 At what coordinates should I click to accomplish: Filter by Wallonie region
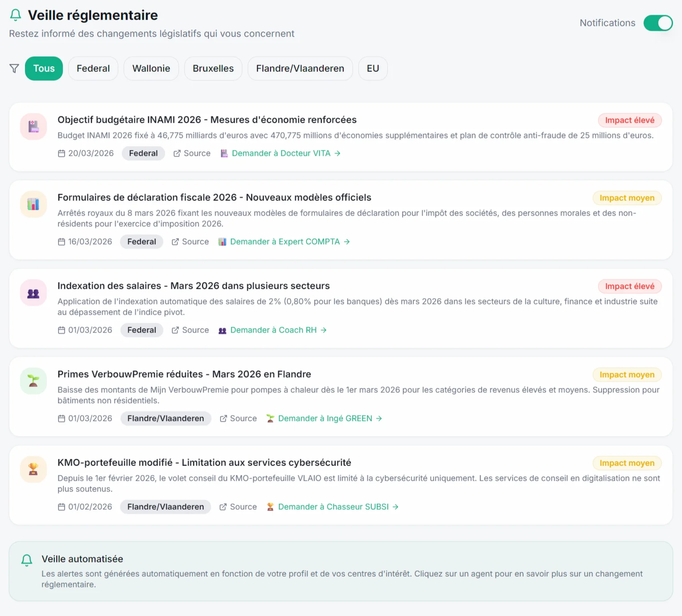coord(151,68)
